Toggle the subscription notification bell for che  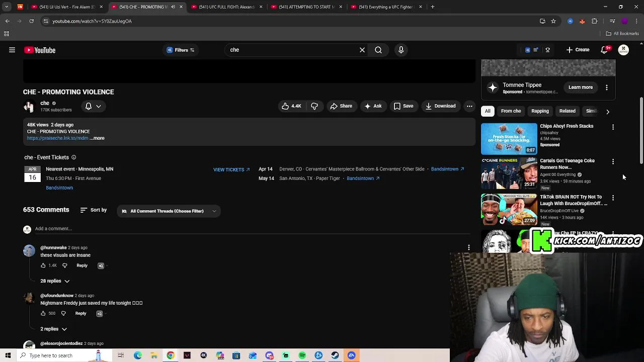[x=89, y=106]
